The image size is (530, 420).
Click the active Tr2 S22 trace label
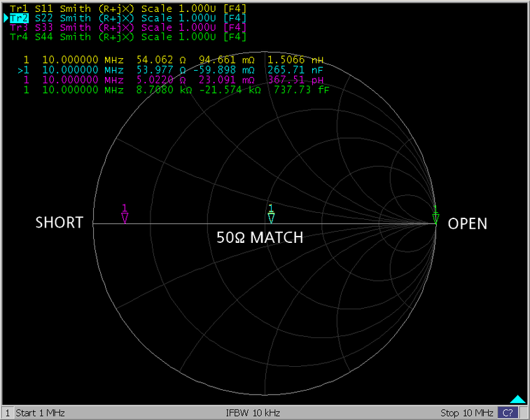(127, 17)
